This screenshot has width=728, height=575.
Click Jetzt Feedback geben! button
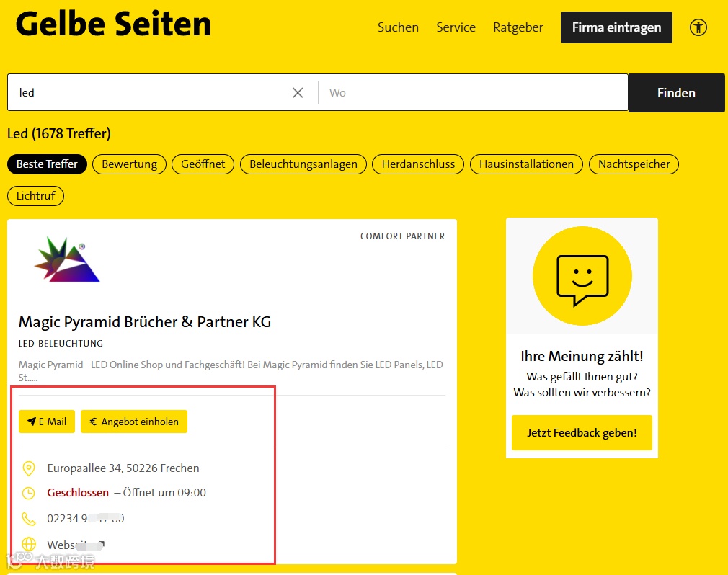(582, 432)
